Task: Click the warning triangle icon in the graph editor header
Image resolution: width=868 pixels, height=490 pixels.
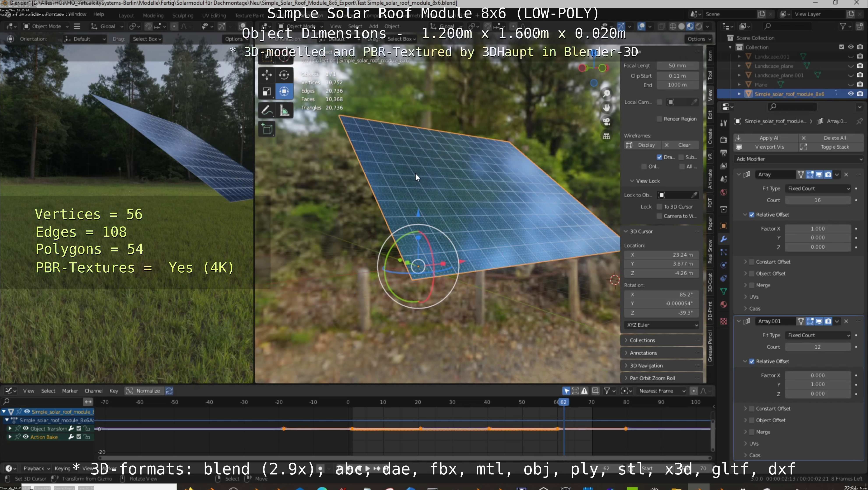Action: point(584,391)
